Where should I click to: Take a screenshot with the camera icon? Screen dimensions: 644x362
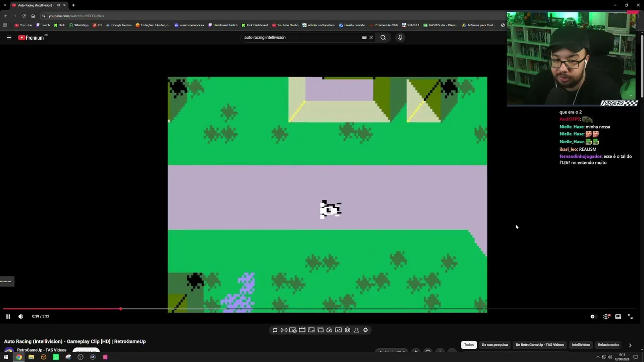pyautogui.click(x=347, y=330)
